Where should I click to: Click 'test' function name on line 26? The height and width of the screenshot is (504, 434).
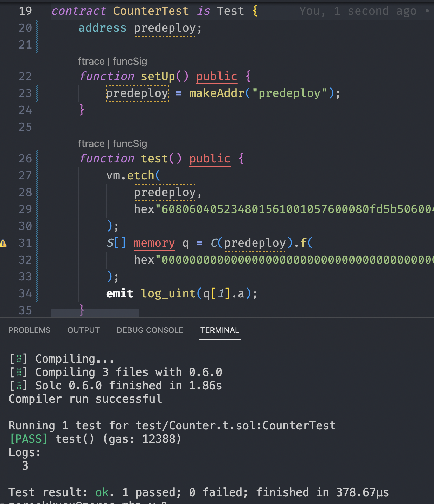[x=154, y=159]
